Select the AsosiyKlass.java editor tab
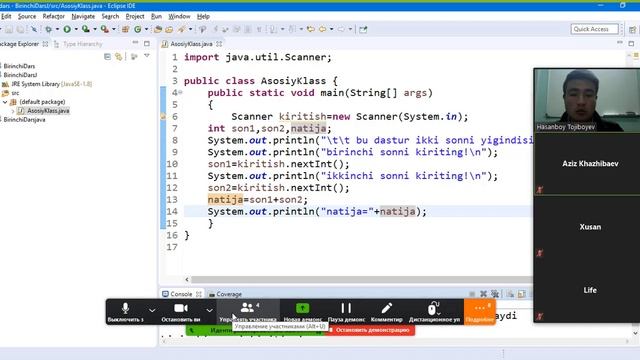The width and height of the screenshot is (640, 360). click(191, 44)
